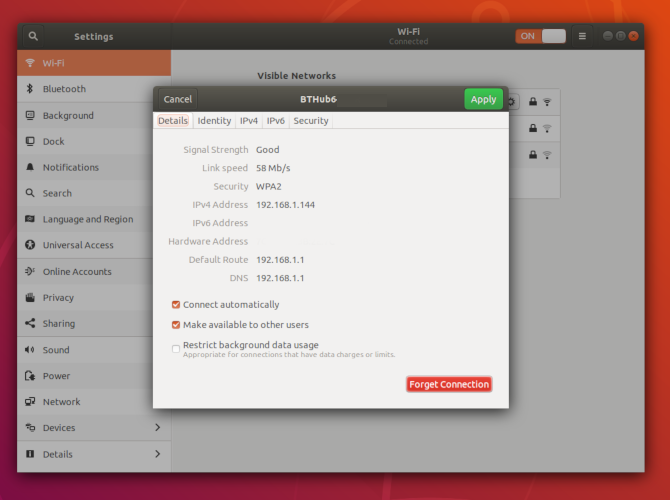
Task: Expand the Devices submenu chevron
Action: pyautogui.click(x=158, y=427)
